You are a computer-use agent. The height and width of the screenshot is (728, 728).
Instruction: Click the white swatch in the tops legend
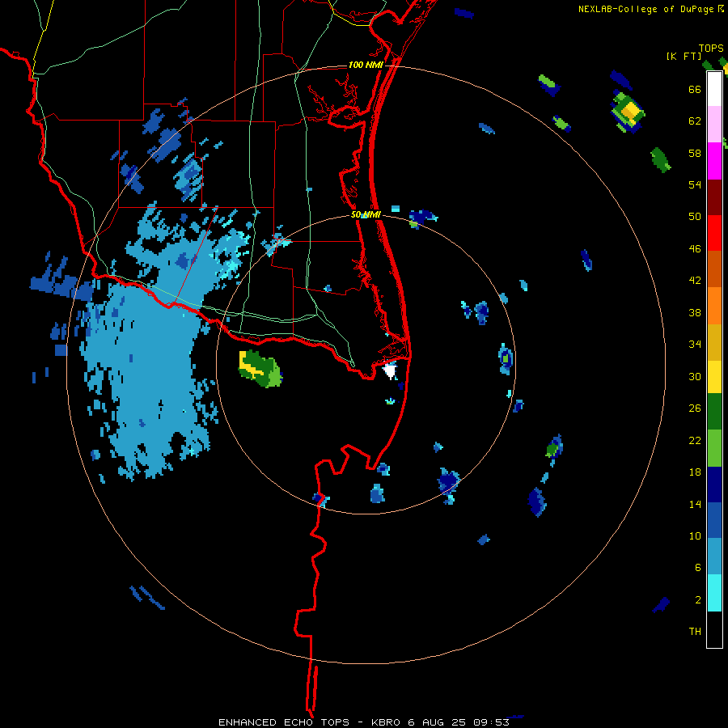pyautogui.click(x=714, y=89)
